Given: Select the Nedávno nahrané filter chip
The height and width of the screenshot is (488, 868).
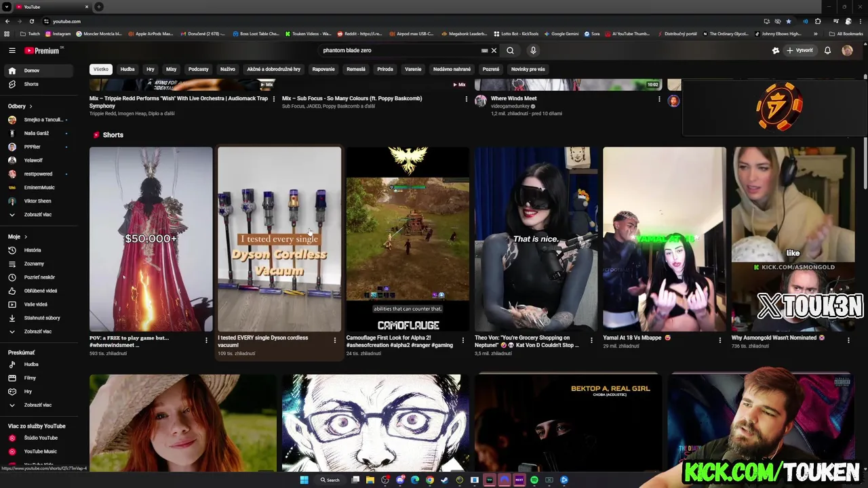Looking at the screenshot, I should (x=452, y=69).
